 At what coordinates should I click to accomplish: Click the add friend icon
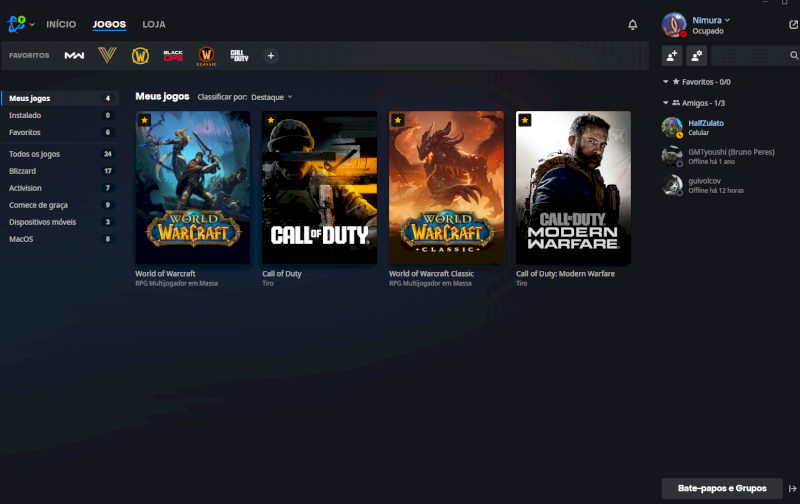672,56
